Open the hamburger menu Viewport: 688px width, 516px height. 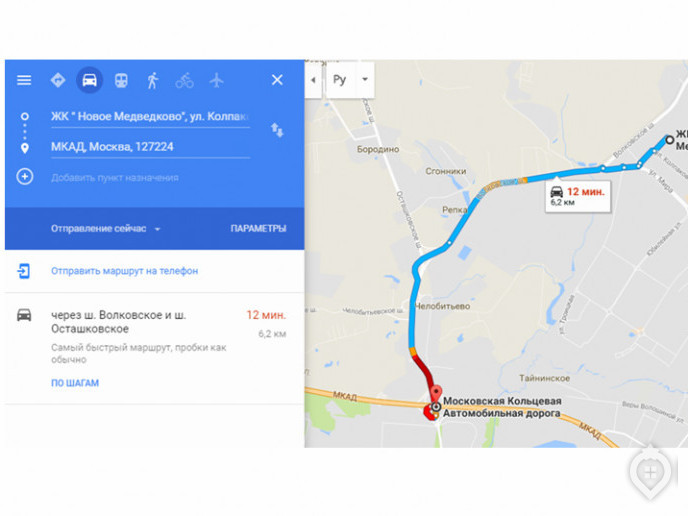[24, 80]
